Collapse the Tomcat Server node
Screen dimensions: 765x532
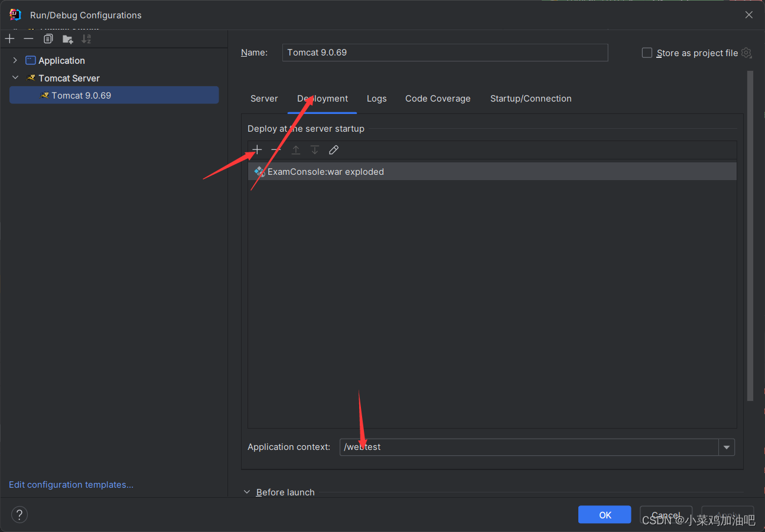pyautogui.click(x=15, y=78)
